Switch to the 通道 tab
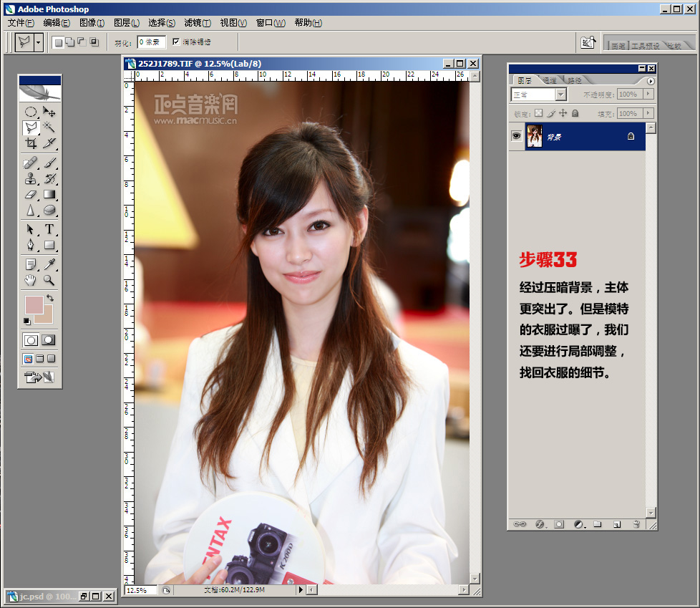Viewport: 700px width, 608px height. point(550,80)
